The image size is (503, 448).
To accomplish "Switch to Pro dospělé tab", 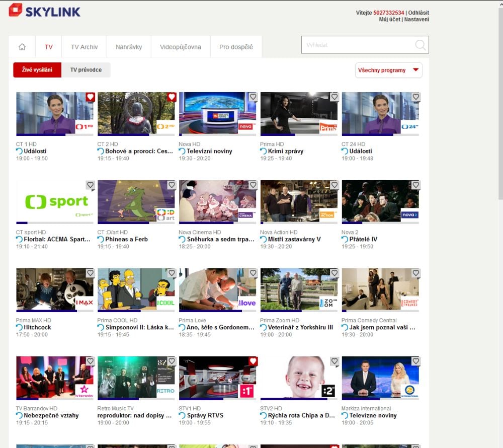I will (236, 47).
